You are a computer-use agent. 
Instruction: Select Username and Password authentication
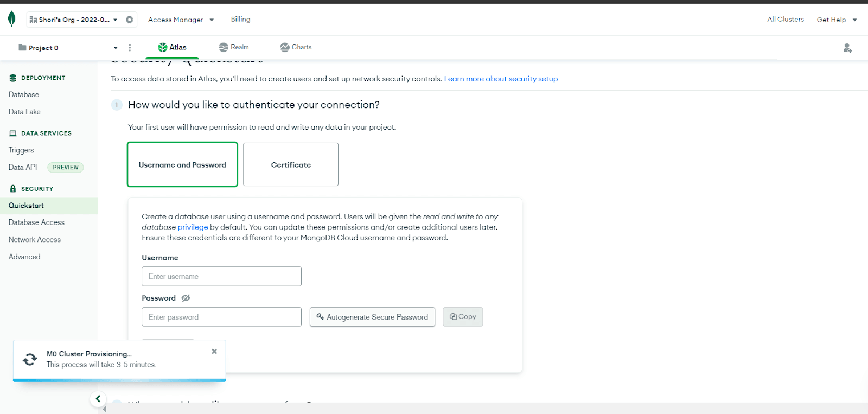[x=182, y=164]
